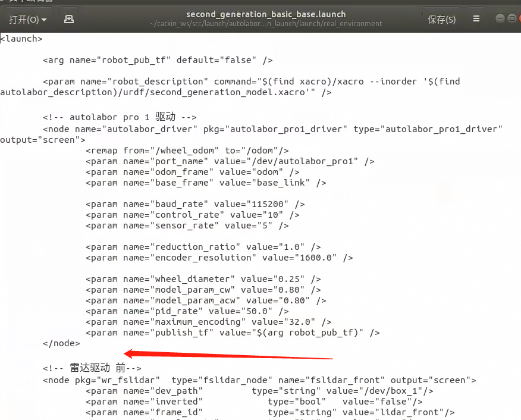521x420 pixels.
Task: Click the second_generation_basic_base.launch title
Action: (265, 14)
